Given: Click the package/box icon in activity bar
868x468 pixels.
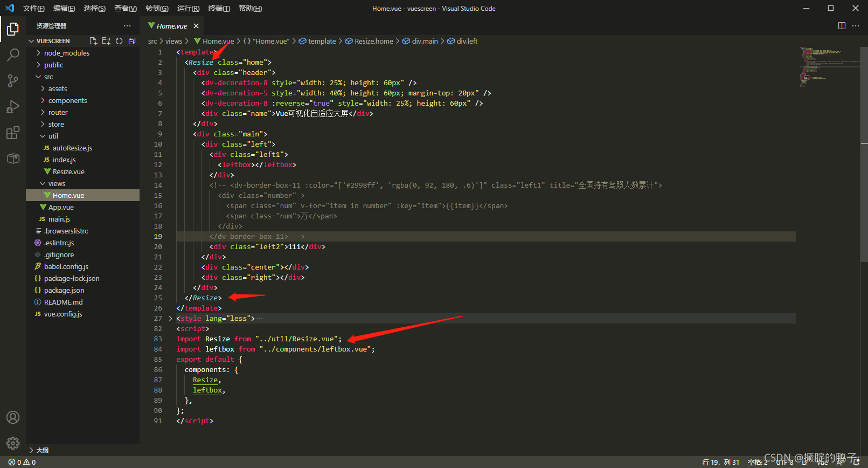Looking at the screenshot, I should click(13, 158).
